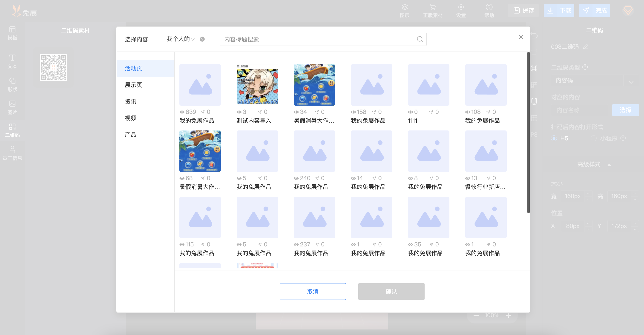Image resolution: width=644 pixels, height=335 pixels.
Task: Click the 取消 button
Action: 313,291
